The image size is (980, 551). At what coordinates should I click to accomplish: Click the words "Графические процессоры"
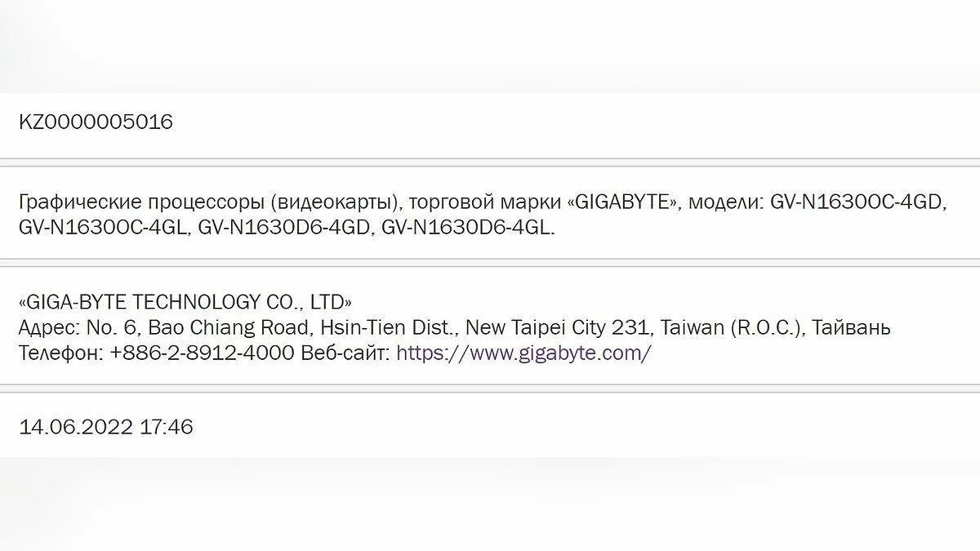click(x=140, y=202)
